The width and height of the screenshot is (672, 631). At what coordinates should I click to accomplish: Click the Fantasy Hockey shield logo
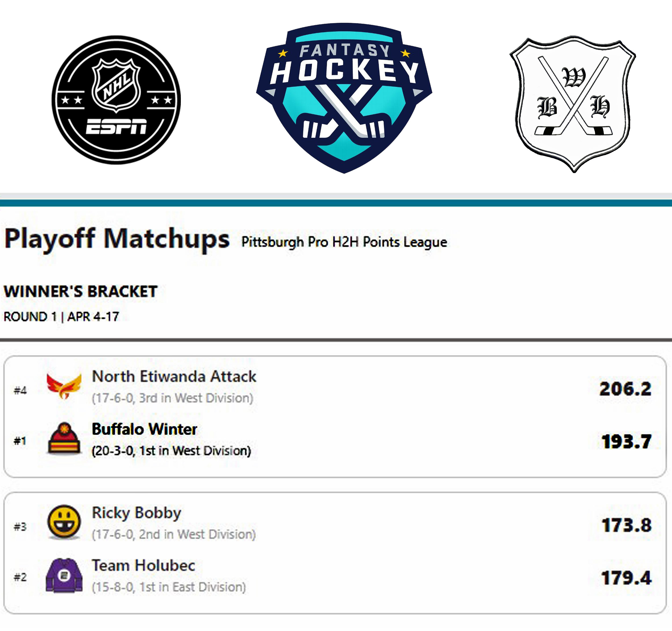click(x=344, y=98)
